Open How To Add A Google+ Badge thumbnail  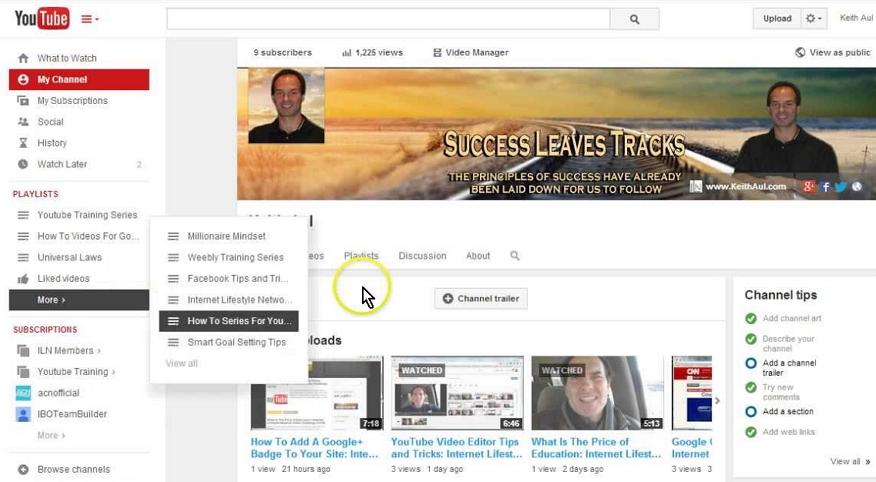317,393
